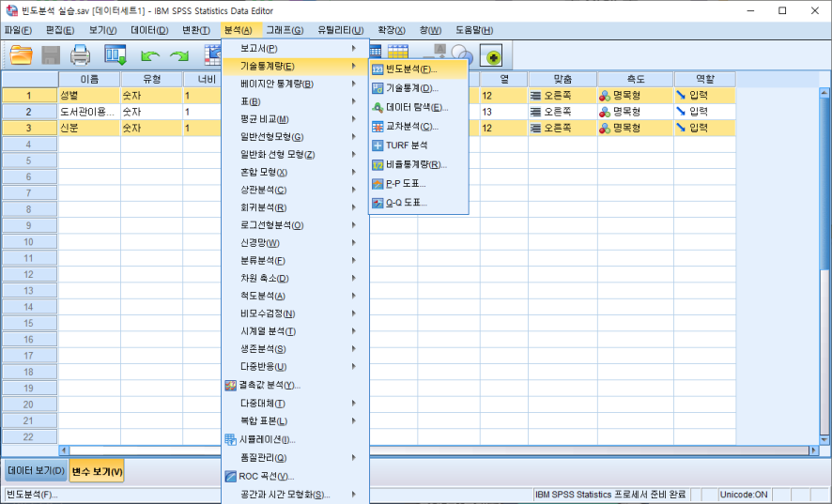Open the recall recent dialogs icon
The image size is (832, 504).
(116, 54)
